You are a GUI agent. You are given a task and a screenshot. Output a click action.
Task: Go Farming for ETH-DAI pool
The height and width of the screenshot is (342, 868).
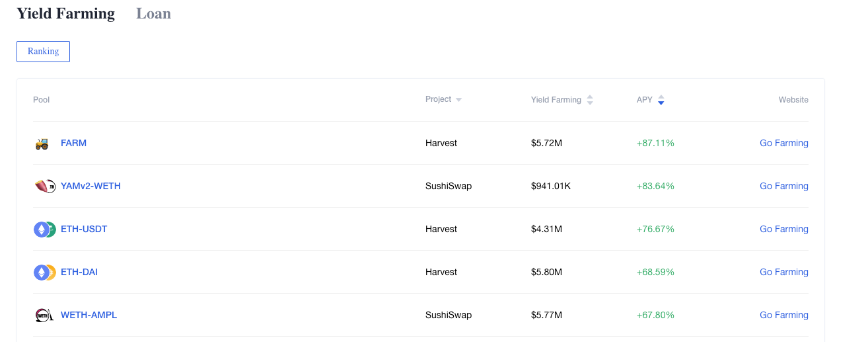coord(784,272)
